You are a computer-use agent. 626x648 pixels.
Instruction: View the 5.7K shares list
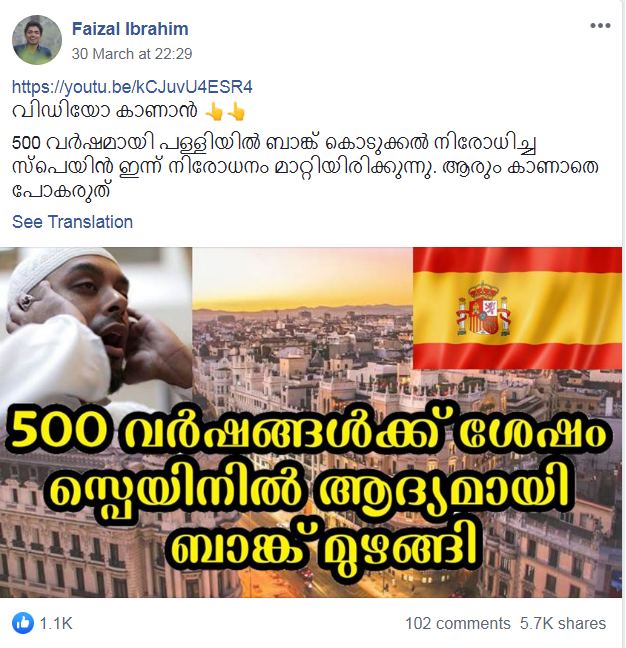pos(563,623)
